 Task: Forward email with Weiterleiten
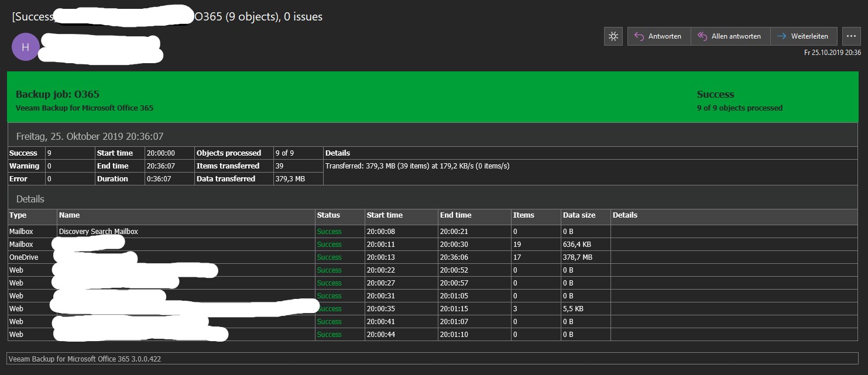click(804, 36)
